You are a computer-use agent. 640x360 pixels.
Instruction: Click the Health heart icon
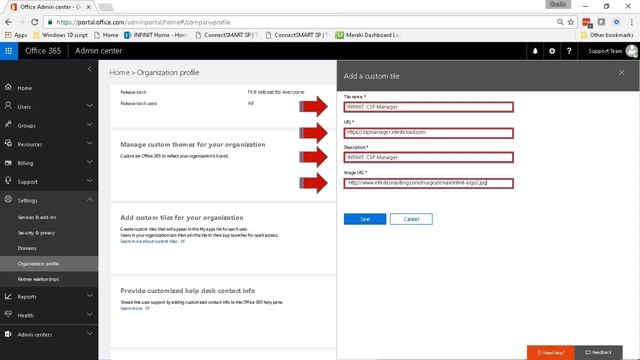[8, 314]
